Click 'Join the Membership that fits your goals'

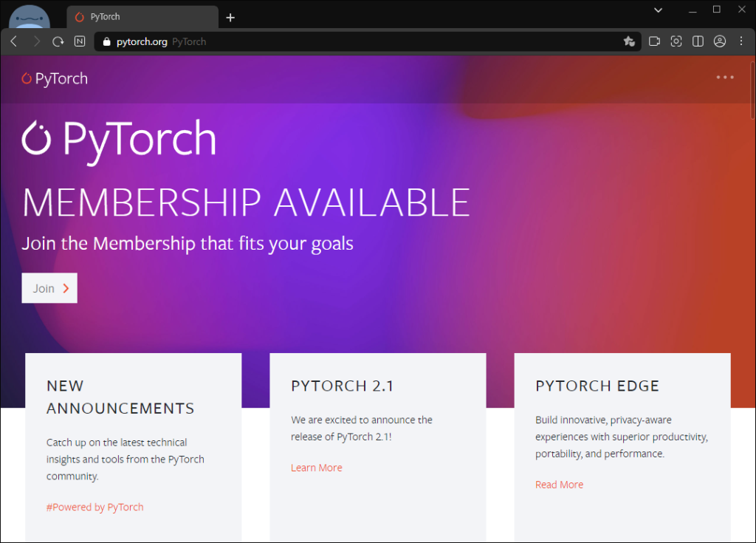[x=188, y=244]
